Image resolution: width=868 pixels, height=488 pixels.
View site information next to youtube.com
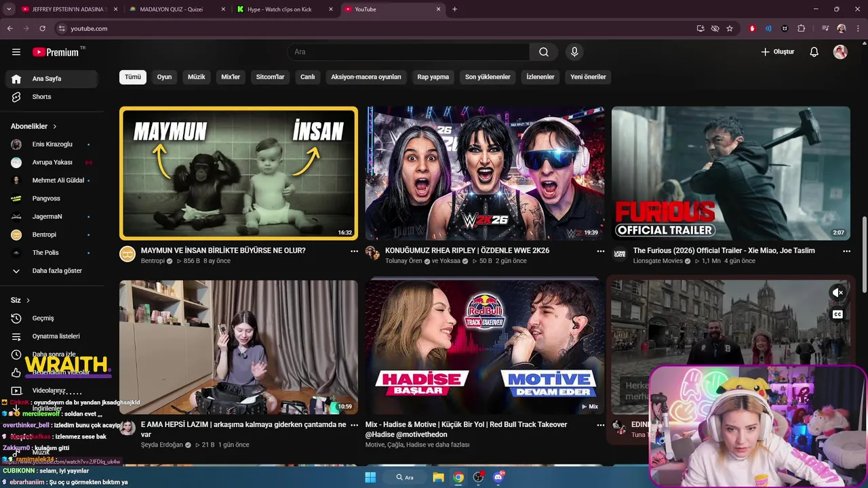pos(62,28)
